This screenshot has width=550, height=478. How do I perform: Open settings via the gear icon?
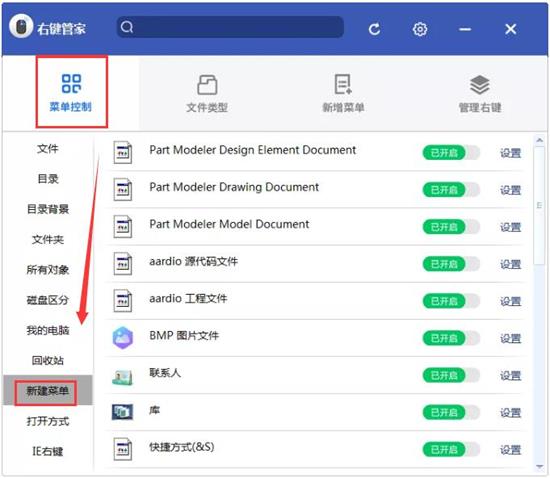click(x=420, y=29)
